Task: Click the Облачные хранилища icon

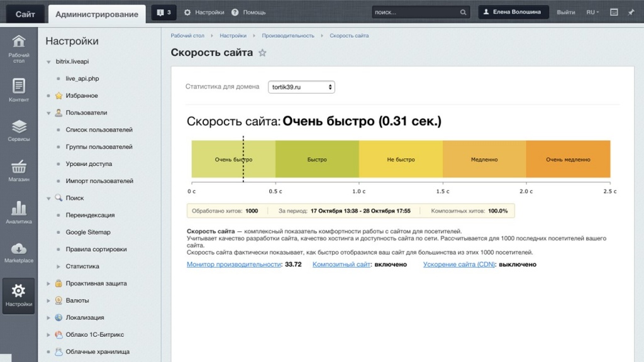Action: tap(58, 352)
